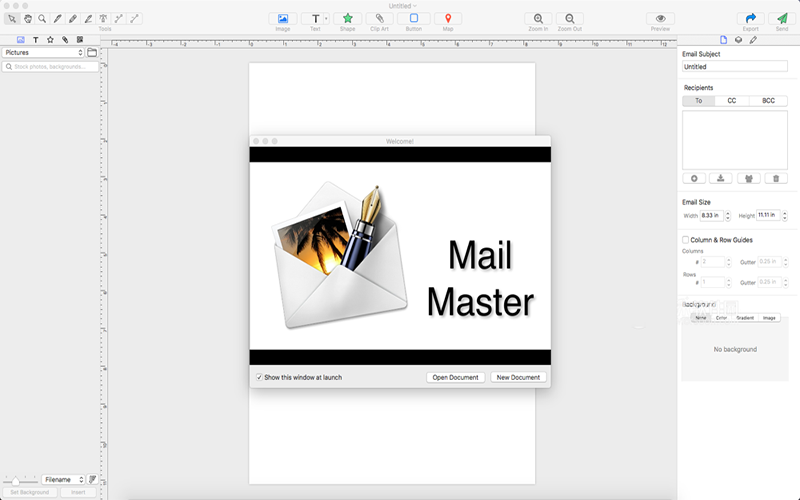Screen dimensions: 800x500
Task: Click the Button toolbar icon
Action: [x=414, y=19]
